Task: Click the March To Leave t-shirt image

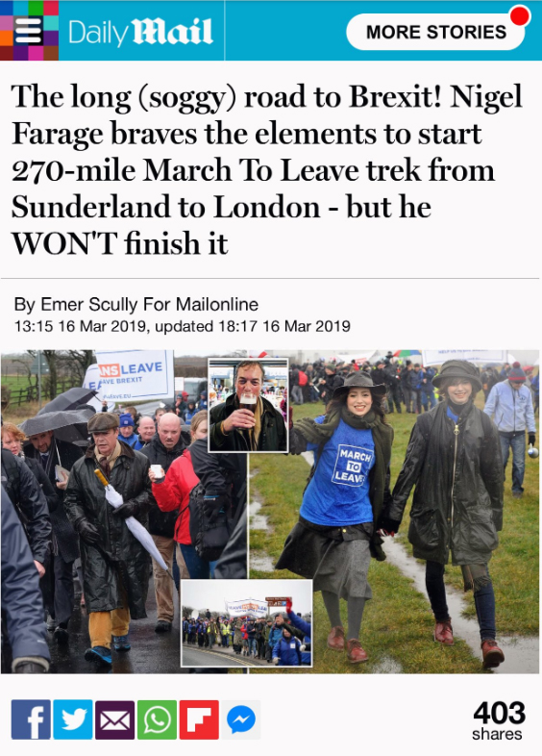Action: click(338, 472)
